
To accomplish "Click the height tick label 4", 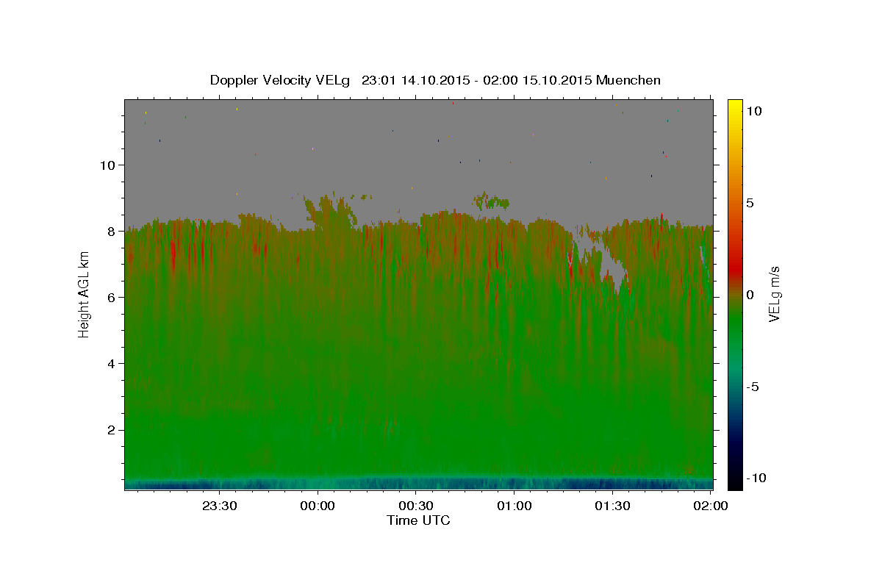I will point(110,363).
